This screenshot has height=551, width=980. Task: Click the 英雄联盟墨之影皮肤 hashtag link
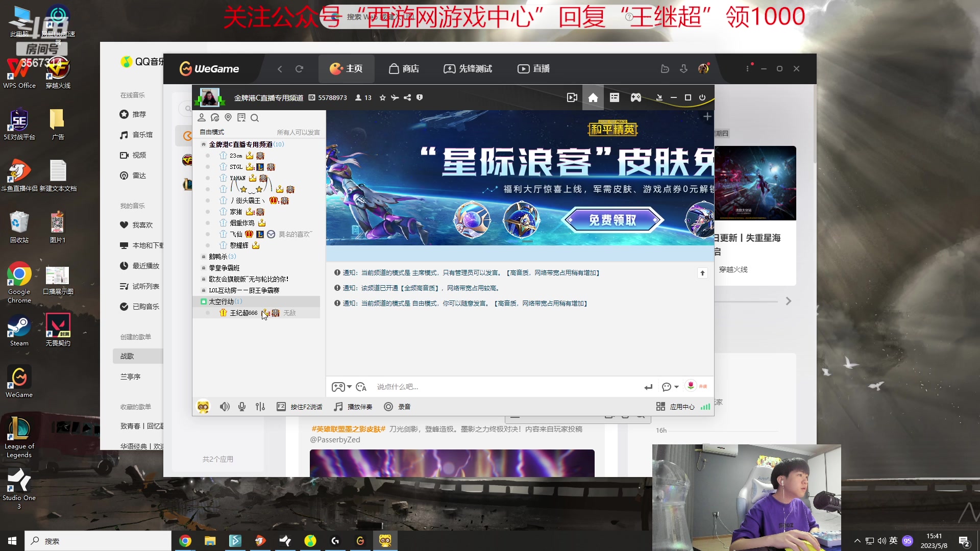[349, 429]
